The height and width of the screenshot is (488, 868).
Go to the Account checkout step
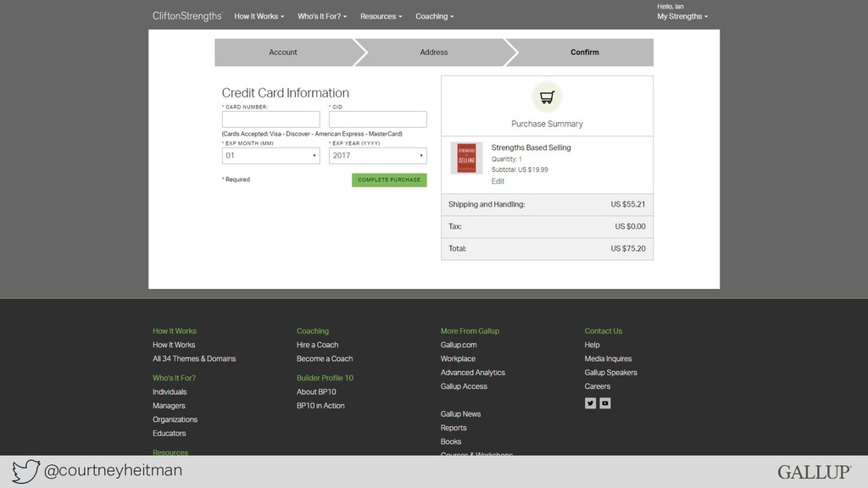[x=283, y=53]
